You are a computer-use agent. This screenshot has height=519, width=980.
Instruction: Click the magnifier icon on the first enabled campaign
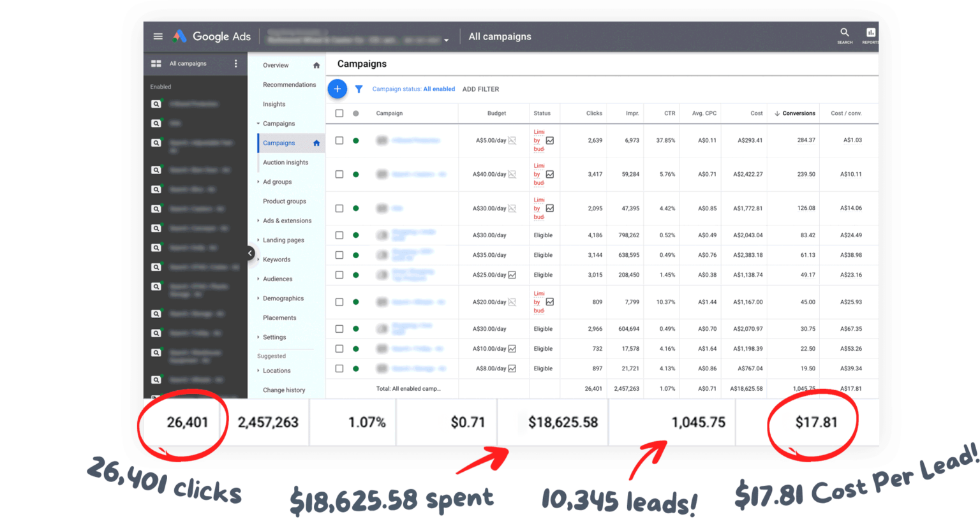tap(156, 103)
